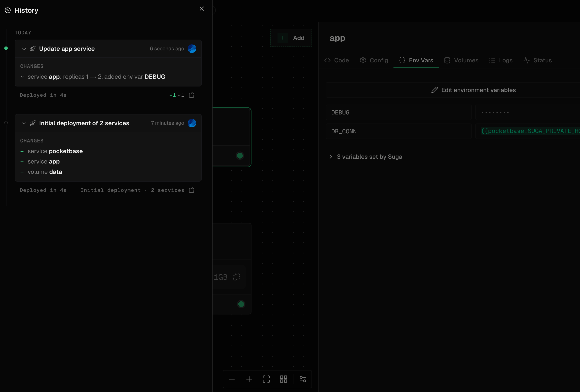580x392 pixels.
Task: Open the Logs tab
Action: (x=501, y=60)
